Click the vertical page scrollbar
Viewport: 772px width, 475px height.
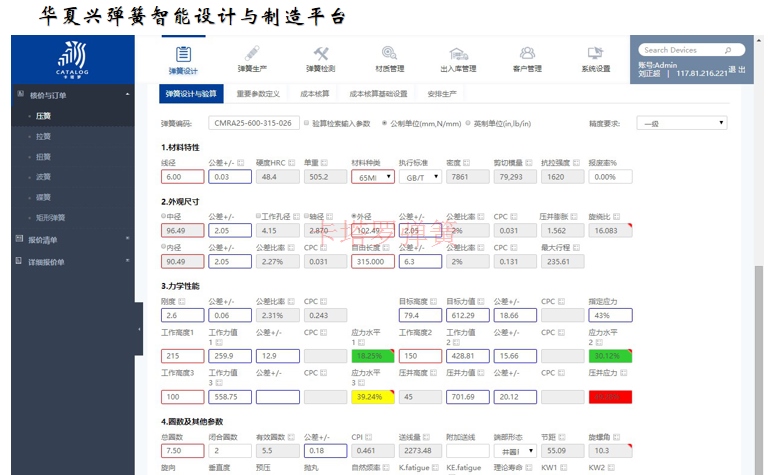pos(759,369)
